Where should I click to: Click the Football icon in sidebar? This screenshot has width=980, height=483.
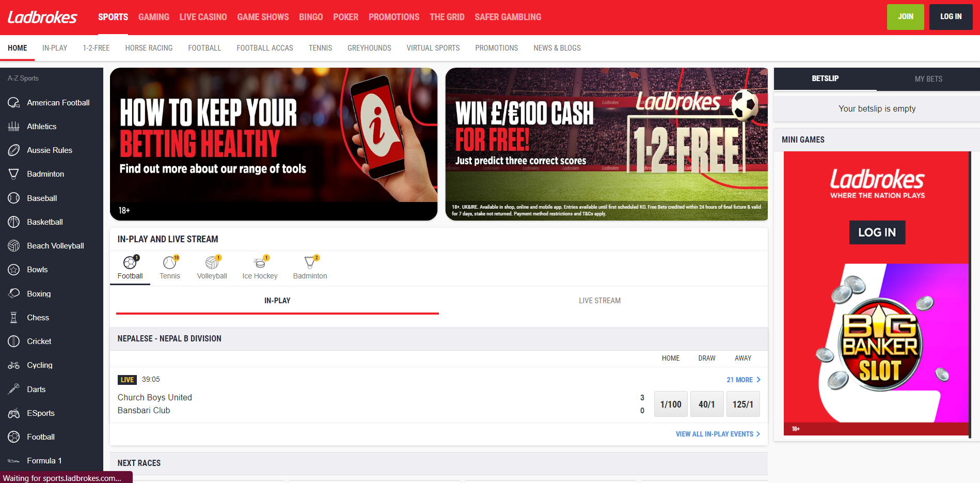coord(14,437)
